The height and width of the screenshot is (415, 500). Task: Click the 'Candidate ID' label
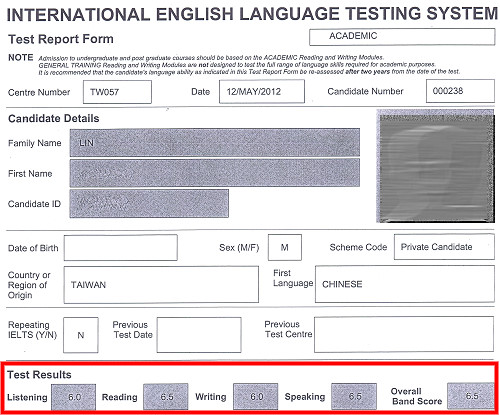[x=34, y=204]
